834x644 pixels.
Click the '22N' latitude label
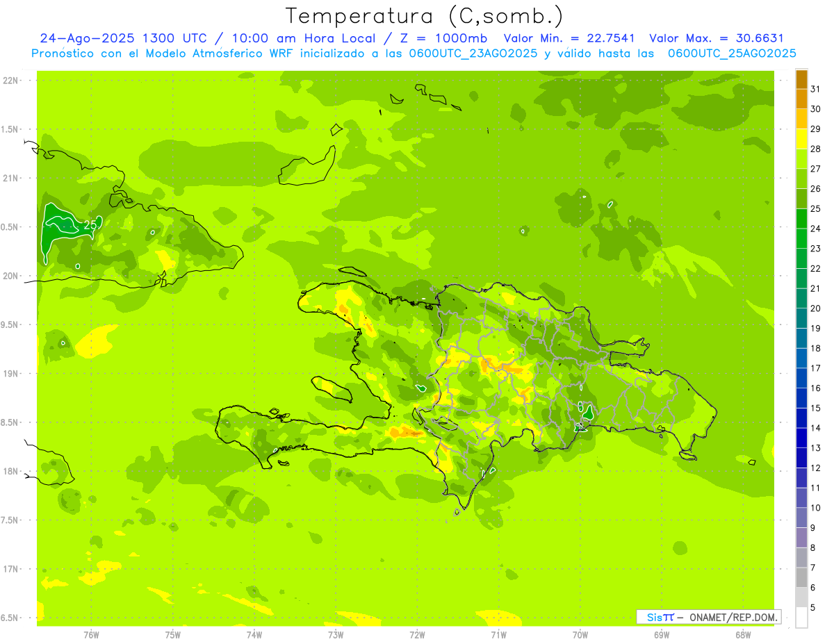10,81
